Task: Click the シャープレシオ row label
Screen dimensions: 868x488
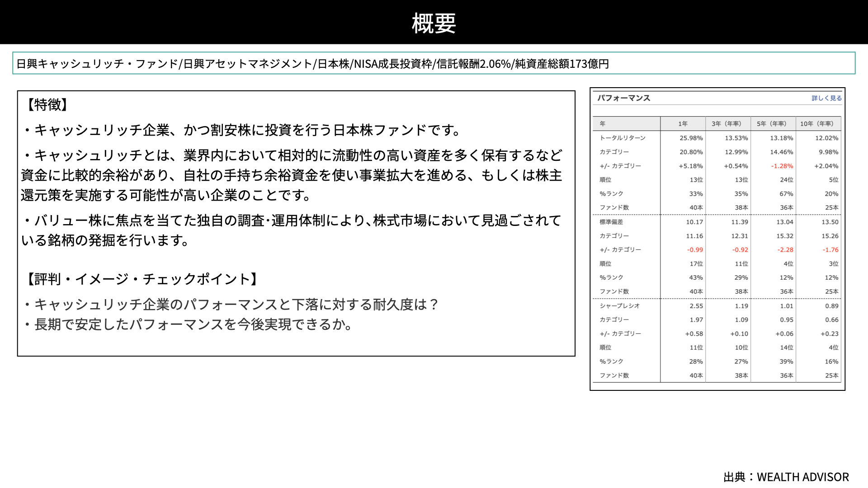Action: [620, 306]
